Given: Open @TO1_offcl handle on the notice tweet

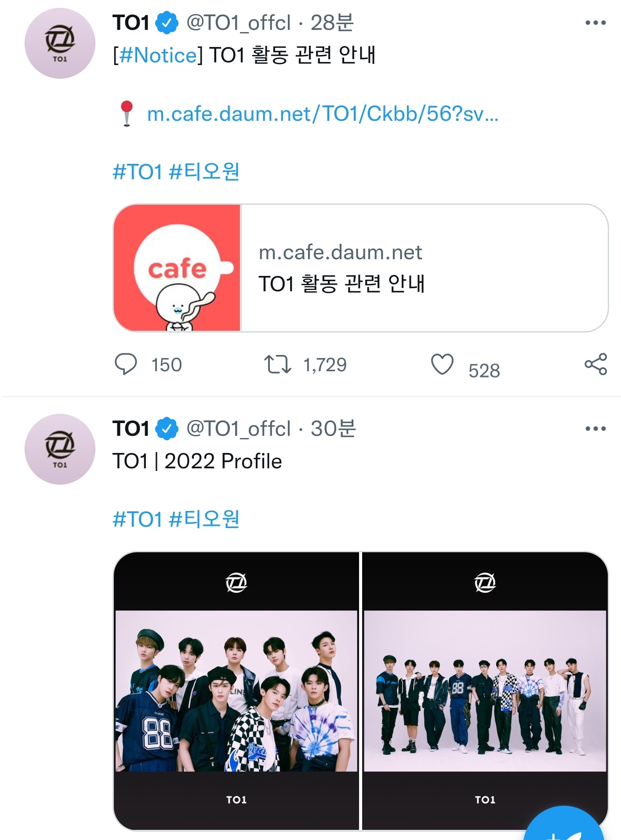Looking at the screenshot, I should tap(239, 23).
